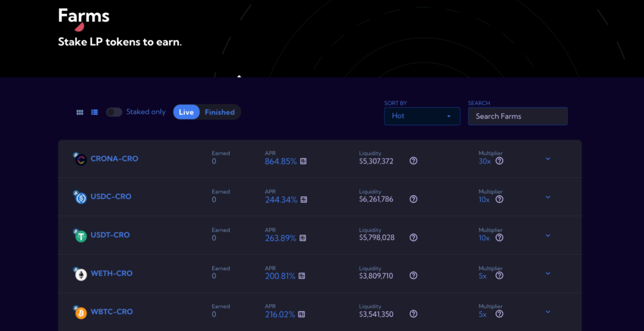The width and height of the screenshot is (644, 331).
Task: Click the WBTC-CRO bitcoin token icon
Action: [80, 313]
